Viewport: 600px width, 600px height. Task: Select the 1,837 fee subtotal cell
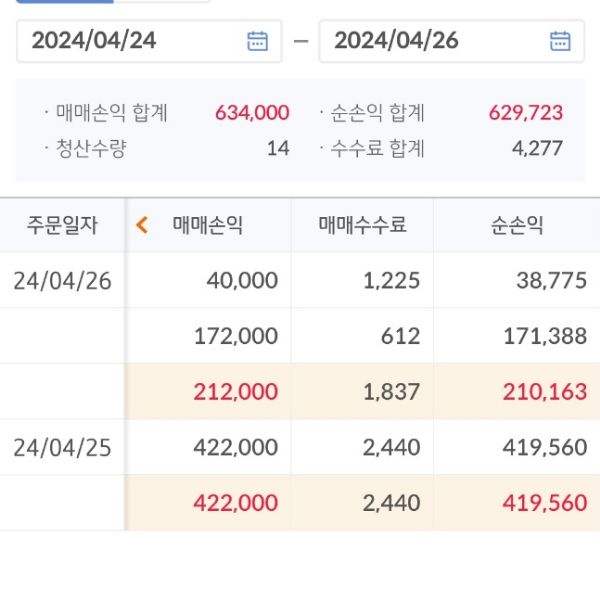point(393,391)
